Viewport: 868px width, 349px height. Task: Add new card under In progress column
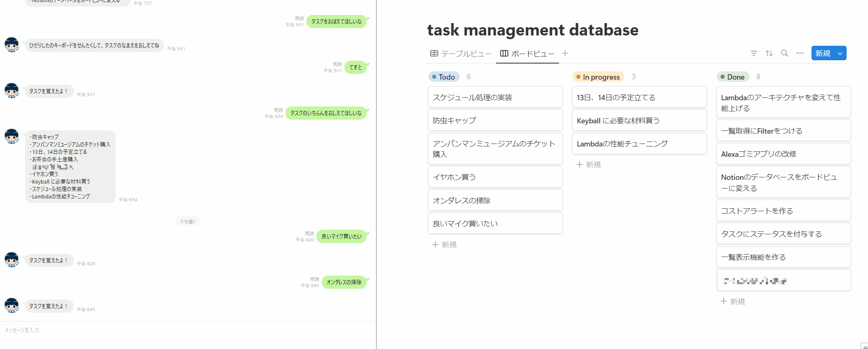coord(589,165)
